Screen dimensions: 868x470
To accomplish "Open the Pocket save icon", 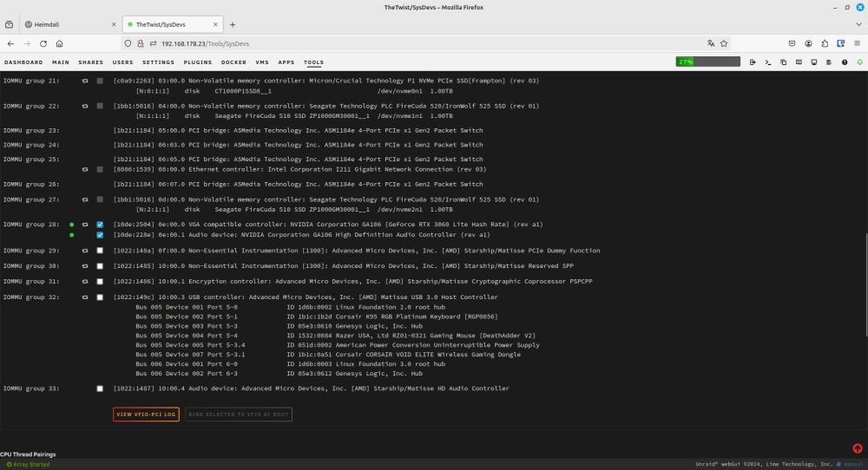I will (x=792, y=43).
